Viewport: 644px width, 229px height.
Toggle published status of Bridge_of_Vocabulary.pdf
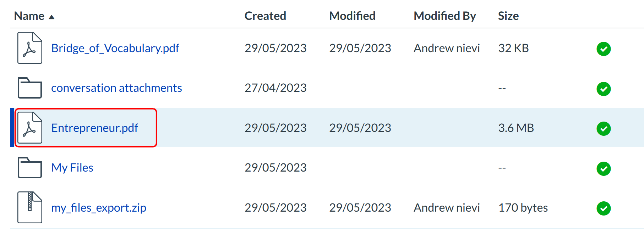[x=603, y=49]
